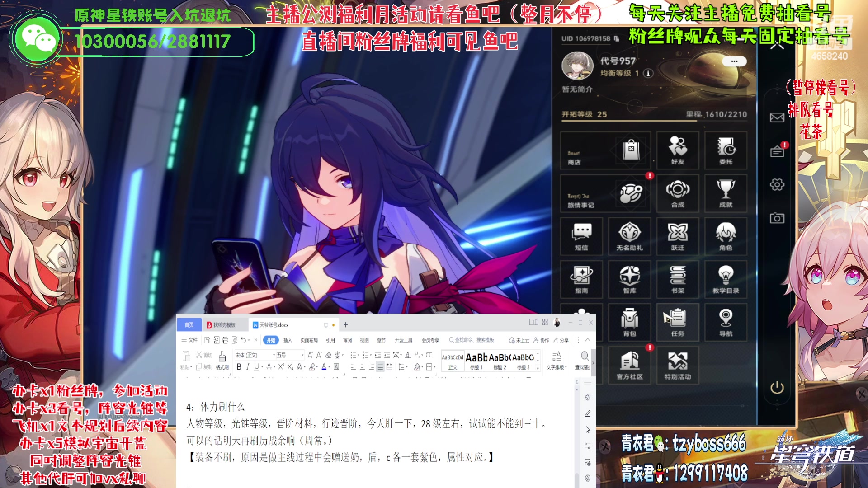The image size is (868, 488).
Task: Select the 无名勋礼 Nameless Honor icon
Action: point(629,236)
